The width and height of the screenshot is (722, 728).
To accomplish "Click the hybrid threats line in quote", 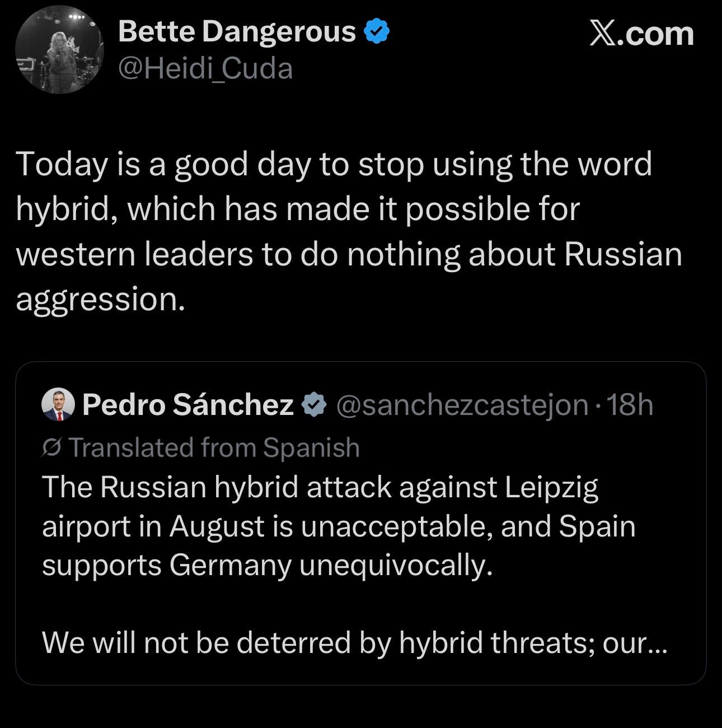I will coord(355,643).
